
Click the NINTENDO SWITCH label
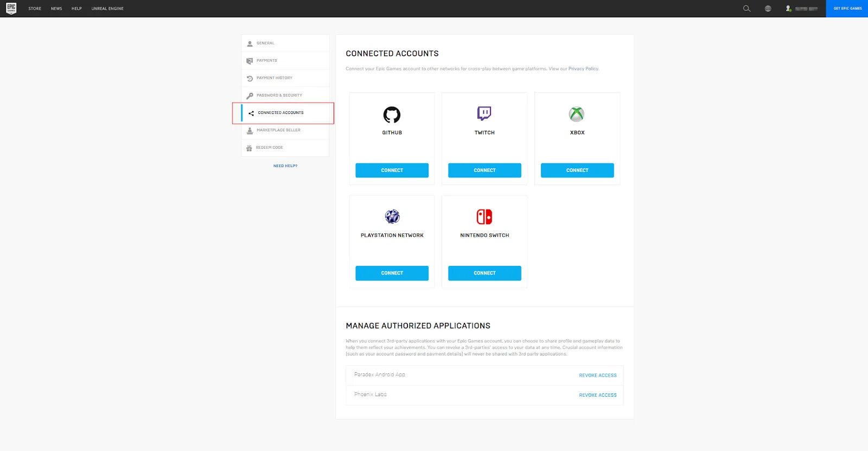coord(484,236)
